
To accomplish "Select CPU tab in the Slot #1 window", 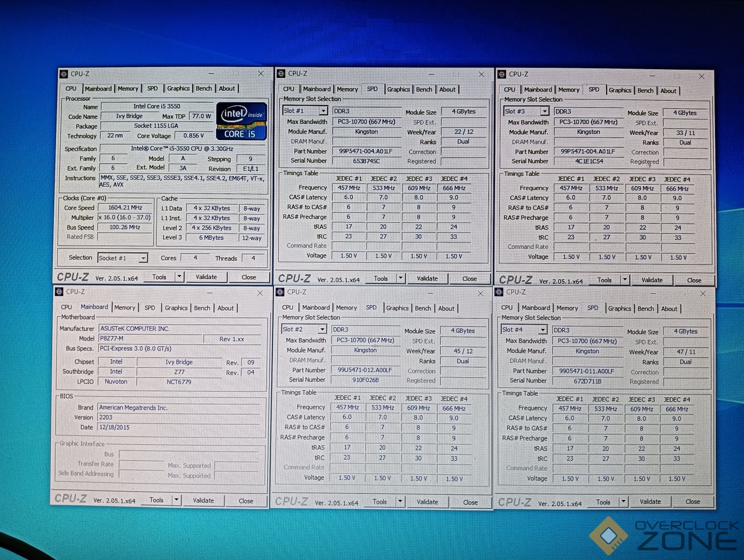I will click(x=288, y=89).
